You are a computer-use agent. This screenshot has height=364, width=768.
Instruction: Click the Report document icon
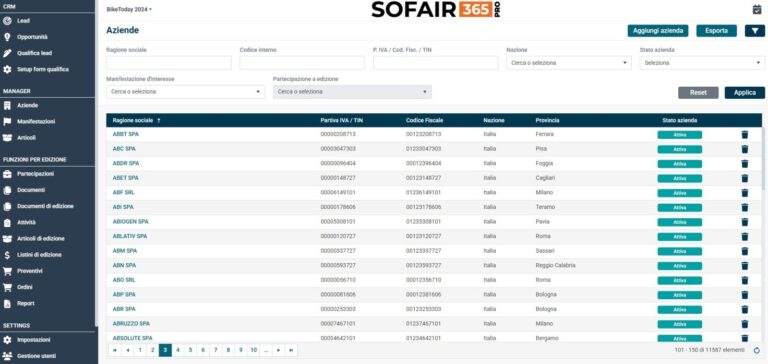point(7,304)
